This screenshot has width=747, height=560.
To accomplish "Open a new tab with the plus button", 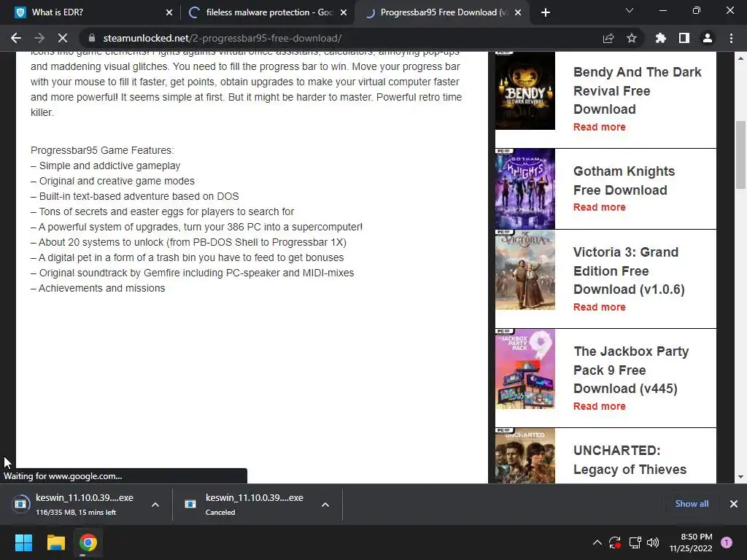I will 546,12.
